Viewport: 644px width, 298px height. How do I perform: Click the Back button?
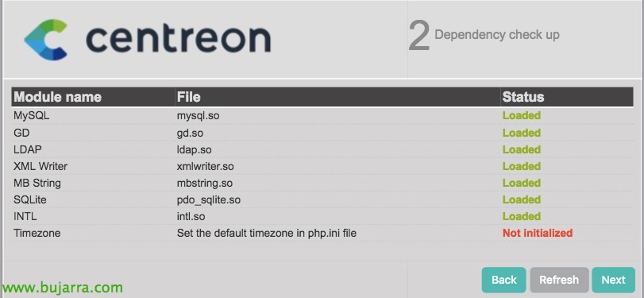504,280
